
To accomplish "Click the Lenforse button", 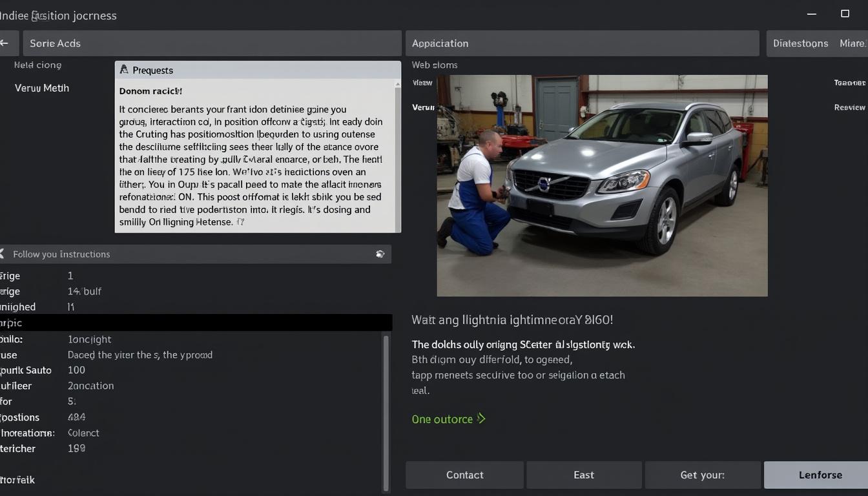I will pyautogui.click(x=820, y=475).
